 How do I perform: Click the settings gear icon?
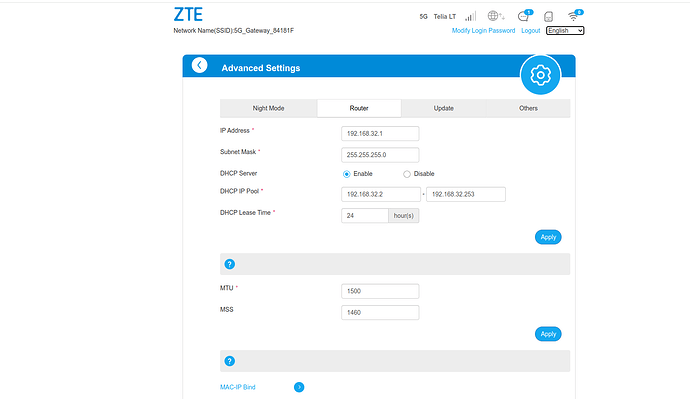tap(540, 75)
